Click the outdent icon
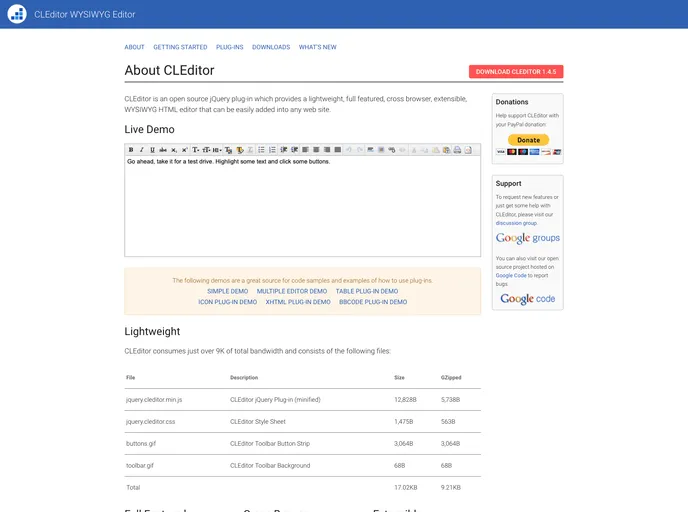 [x=284, y=150]
